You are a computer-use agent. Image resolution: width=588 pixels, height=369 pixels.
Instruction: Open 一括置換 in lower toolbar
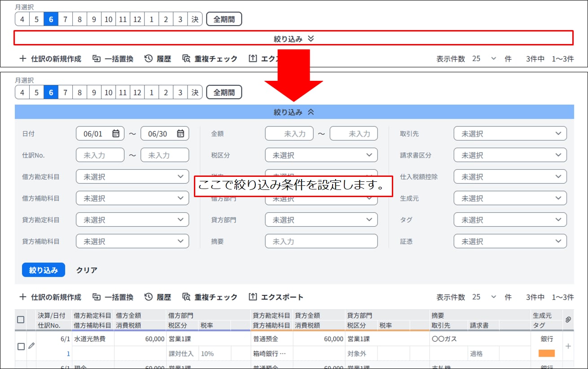tap(113, 297)
